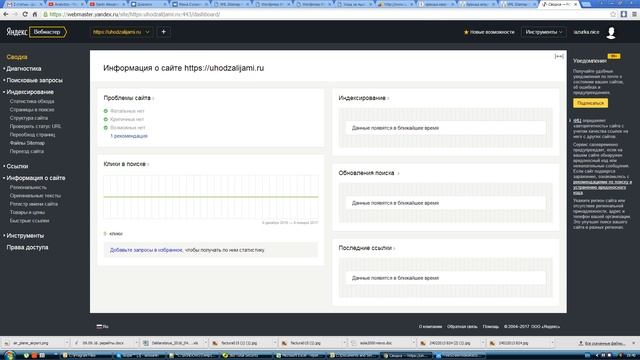Expand the Ссылки sidebar section
Image resolution: width=640 pixels, height=360 pixels.
coord(17,166)
